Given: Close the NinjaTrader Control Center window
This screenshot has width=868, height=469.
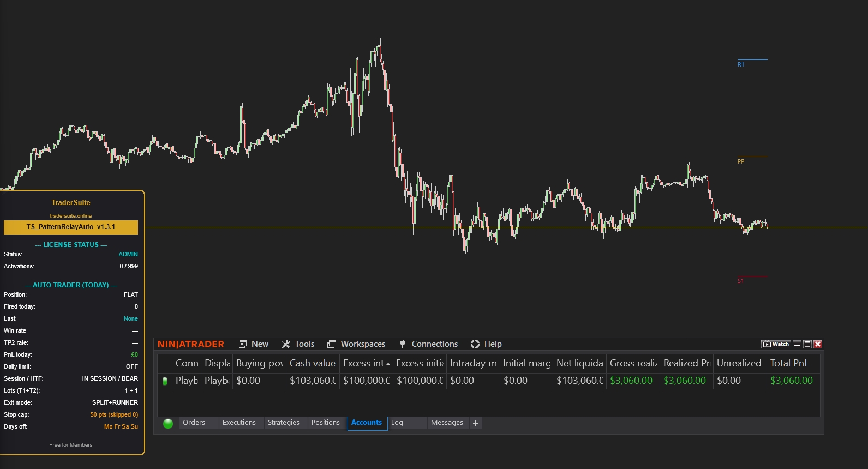Looking at the screenshot, I should coord(818,344).
